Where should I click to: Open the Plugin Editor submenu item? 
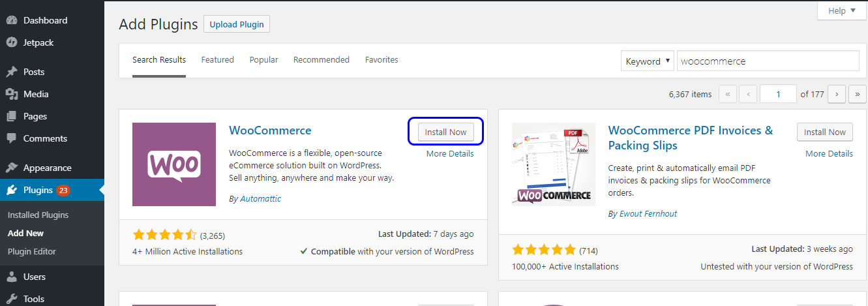pyautogui.click(x=32, y=251)
